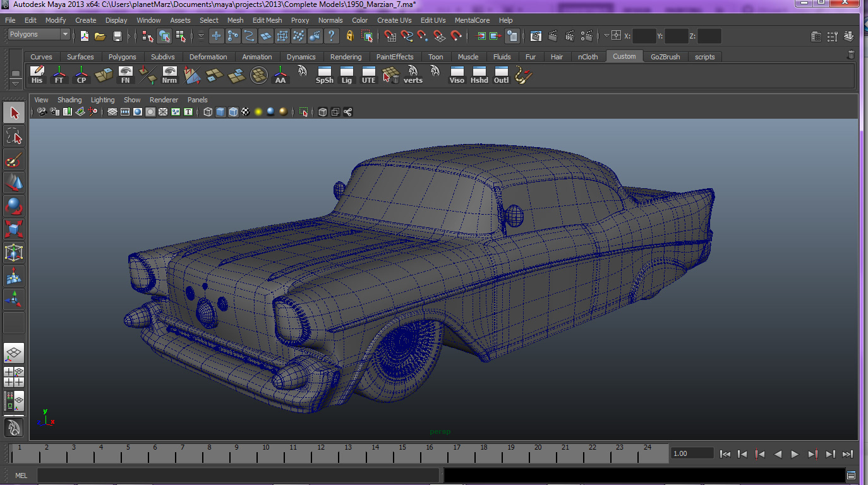This screenshot has width=868, height=485.
Task: Click the Hshd shelf button
Action: 479,75
